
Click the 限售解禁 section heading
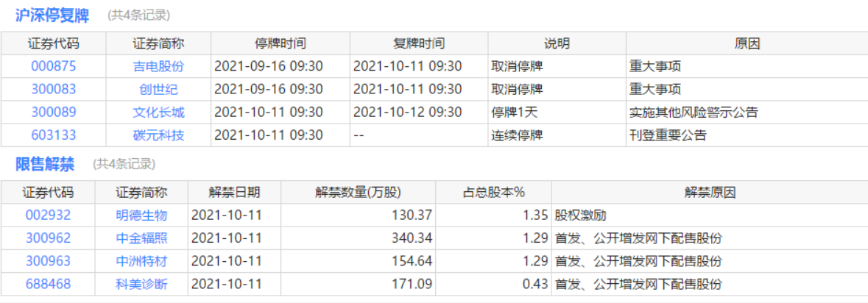click(x=47, y=163)
